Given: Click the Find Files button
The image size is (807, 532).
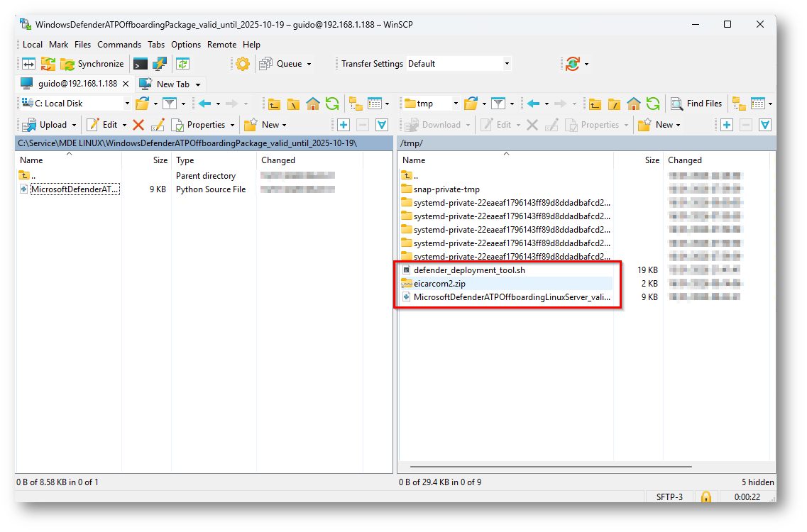Looking at the screenshot, I should click(696, 104).
